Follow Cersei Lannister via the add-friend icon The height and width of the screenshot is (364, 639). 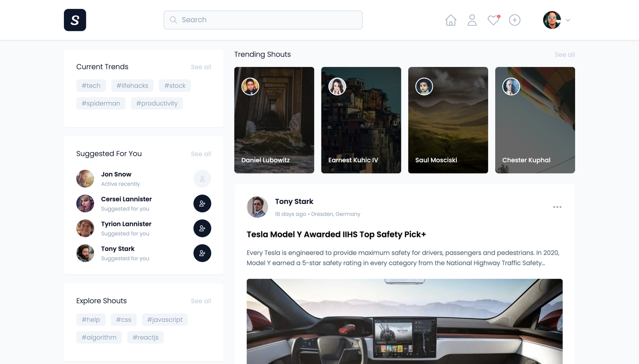pyautogui.click(x=202, y=203)
